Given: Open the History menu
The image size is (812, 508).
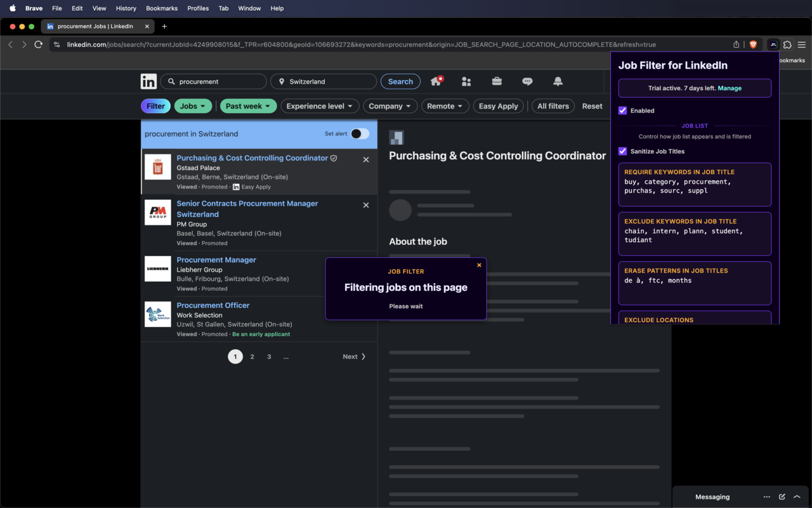Looking at the screenshot, I should [126, 8].
